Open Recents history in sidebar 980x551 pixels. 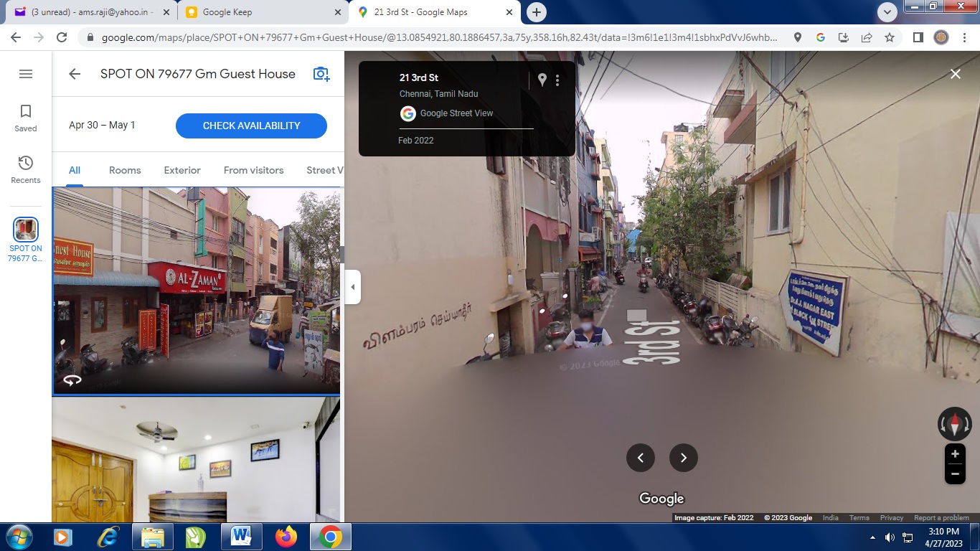pyautogui.click(x=26, y=169)
